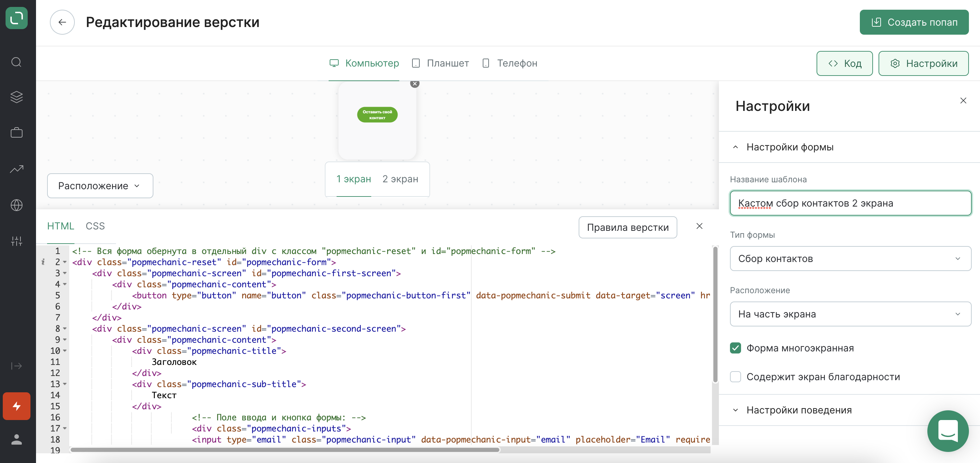The image size is (980, 463).
Task: Click the Название шаблона input field
Action: point(850,203)
